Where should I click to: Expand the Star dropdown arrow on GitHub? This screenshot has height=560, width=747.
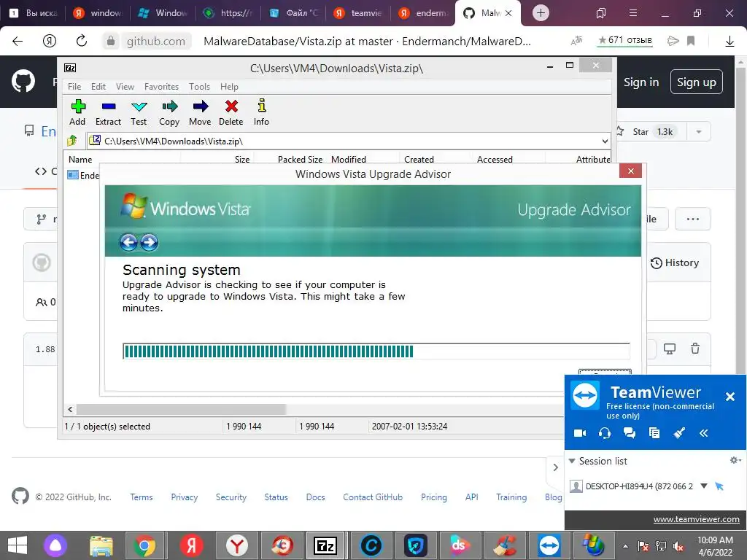698,131
